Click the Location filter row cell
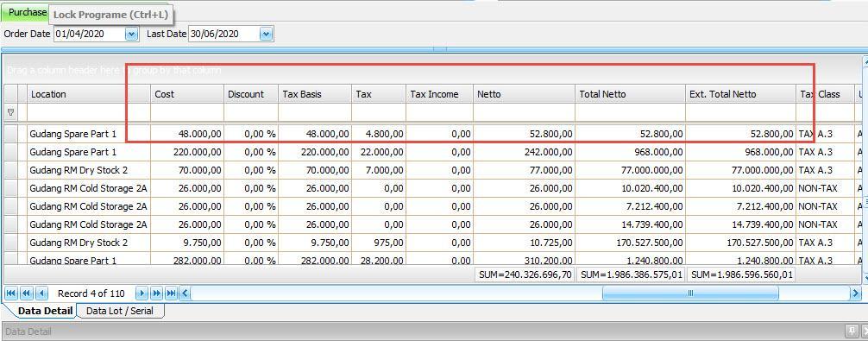The image size is (868, 341). click(89, 113)
